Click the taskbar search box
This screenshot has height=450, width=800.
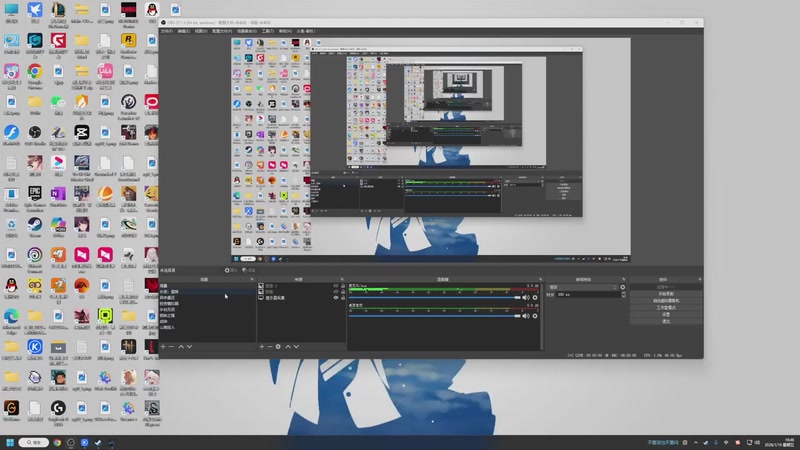34,442
